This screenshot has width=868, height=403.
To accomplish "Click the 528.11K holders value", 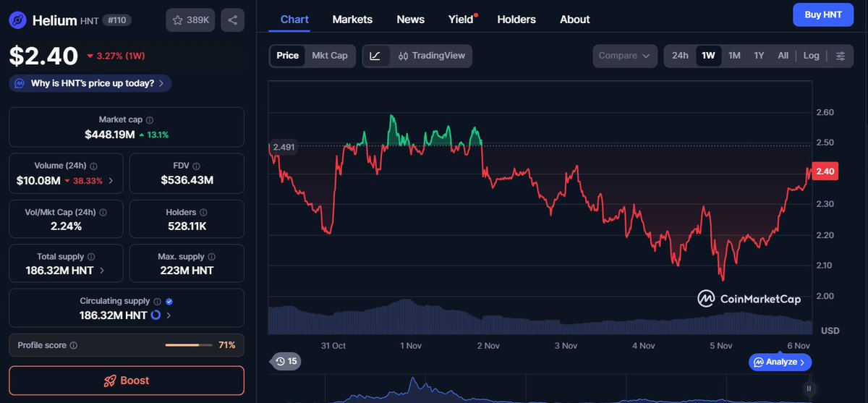I will [187, 226].
